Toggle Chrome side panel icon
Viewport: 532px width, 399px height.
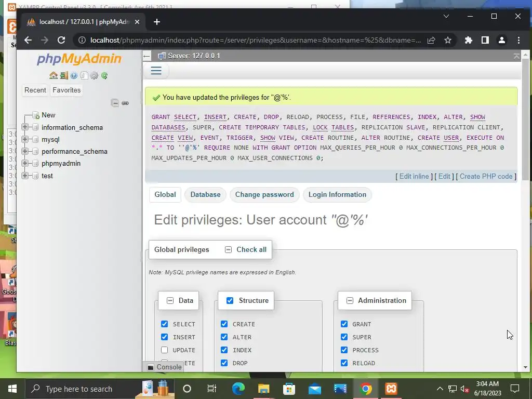485,40
